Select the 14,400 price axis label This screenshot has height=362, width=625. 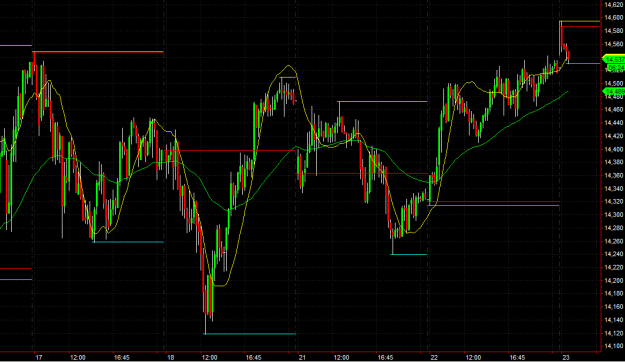tap(614, 149)
